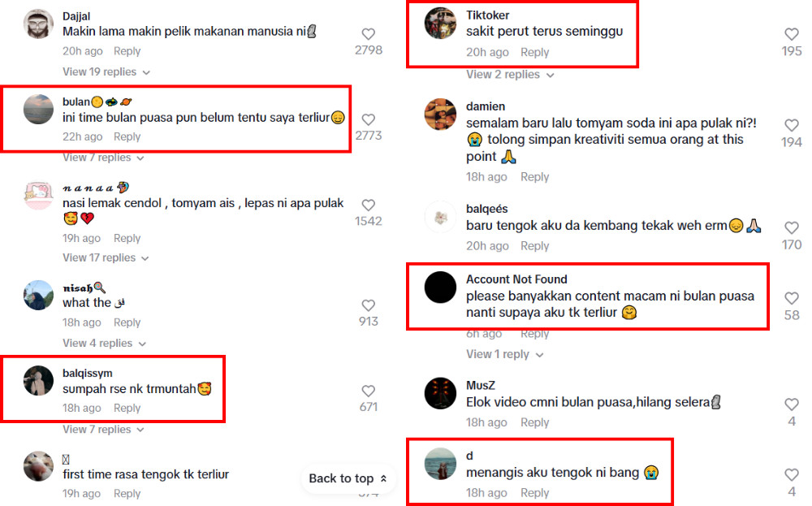
Task: Like Dajjal's comment with heart icon
Action: tap(368, 34)
